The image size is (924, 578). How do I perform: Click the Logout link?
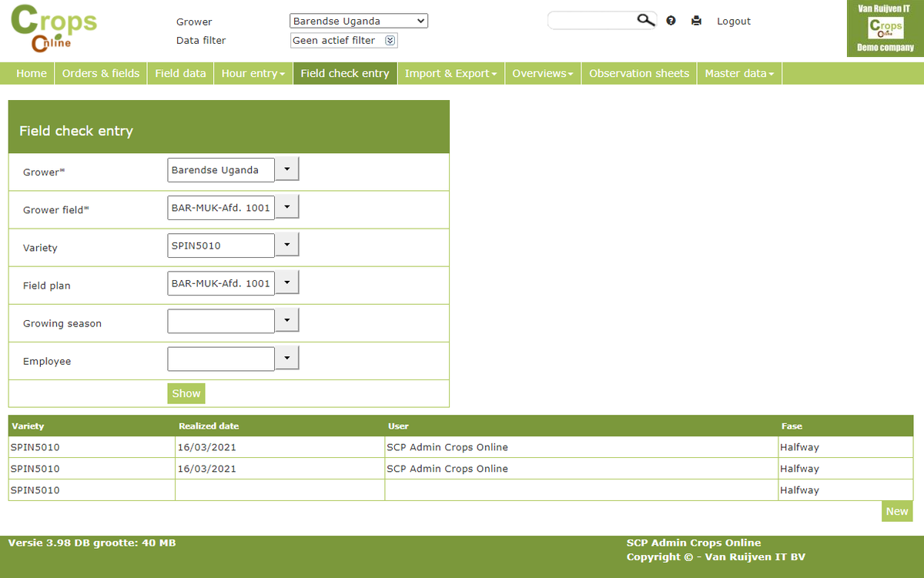(x=734, y=21)
